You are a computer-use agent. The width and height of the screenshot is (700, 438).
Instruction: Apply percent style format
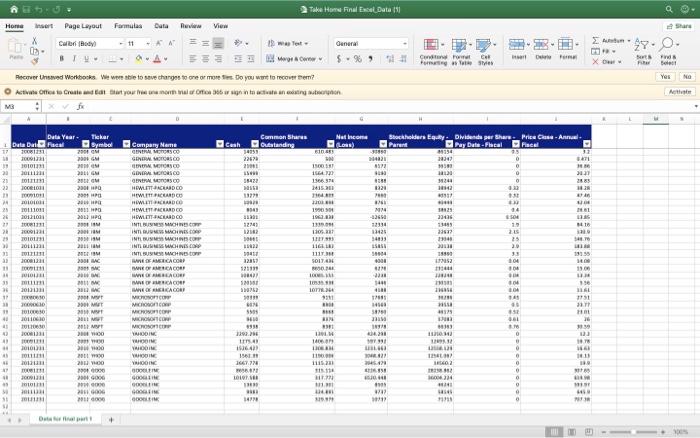358,58
